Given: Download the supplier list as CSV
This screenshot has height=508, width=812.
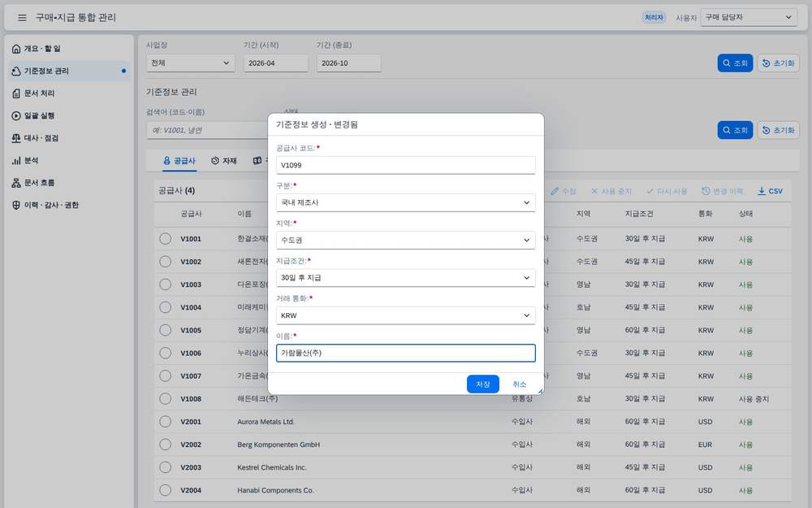Looking at the screenshot, I should 770,191.
